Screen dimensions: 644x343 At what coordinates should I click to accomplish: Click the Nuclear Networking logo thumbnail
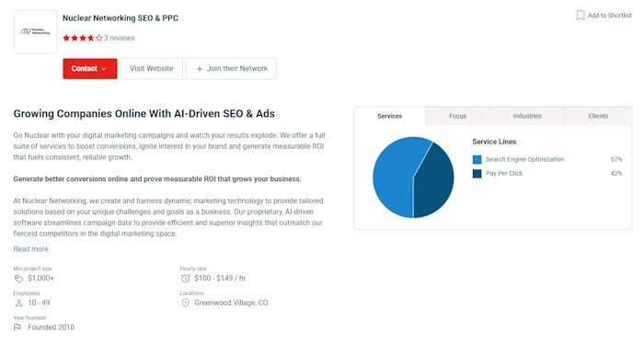35,31
